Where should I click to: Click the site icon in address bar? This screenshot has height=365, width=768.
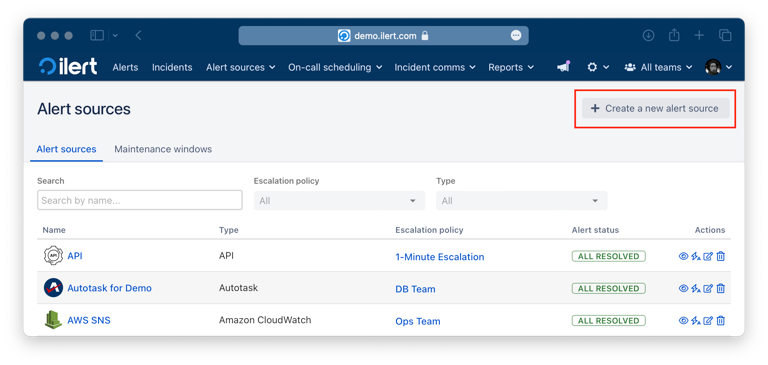(344, 36)
